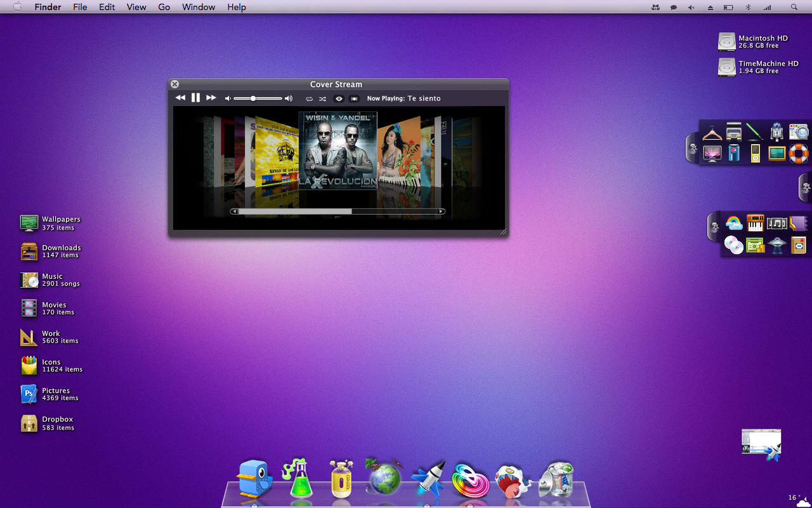Click the piano keyboard drawer icon
This screenshot has height=508, width=812.
coord(755,223)
